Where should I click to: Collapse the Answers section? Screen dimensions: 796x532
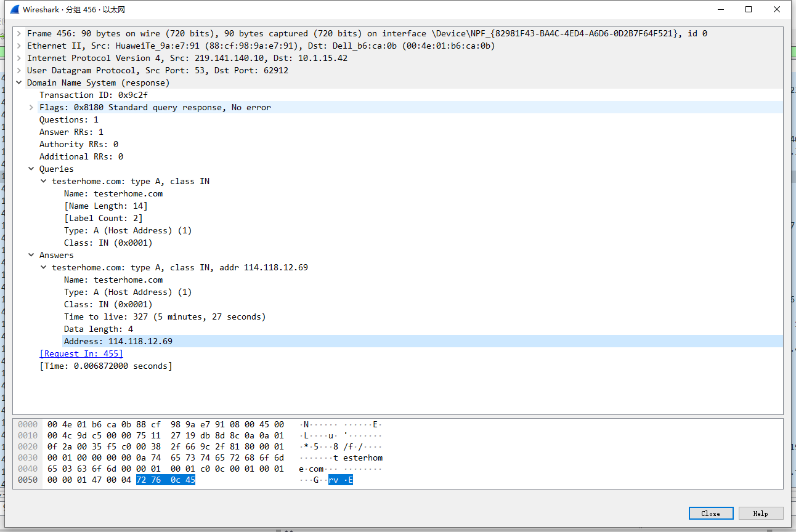(x=31, y=255)
